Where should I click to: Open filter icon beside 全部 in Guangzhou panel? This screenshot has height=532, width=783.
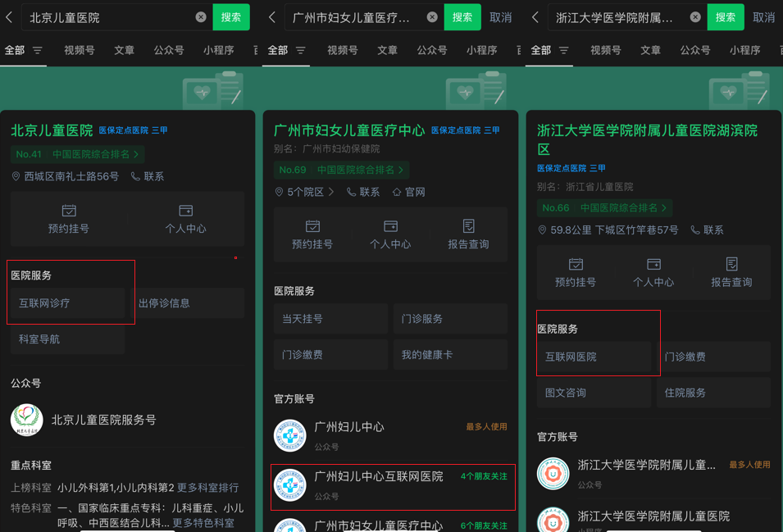(x=301, y=50)
